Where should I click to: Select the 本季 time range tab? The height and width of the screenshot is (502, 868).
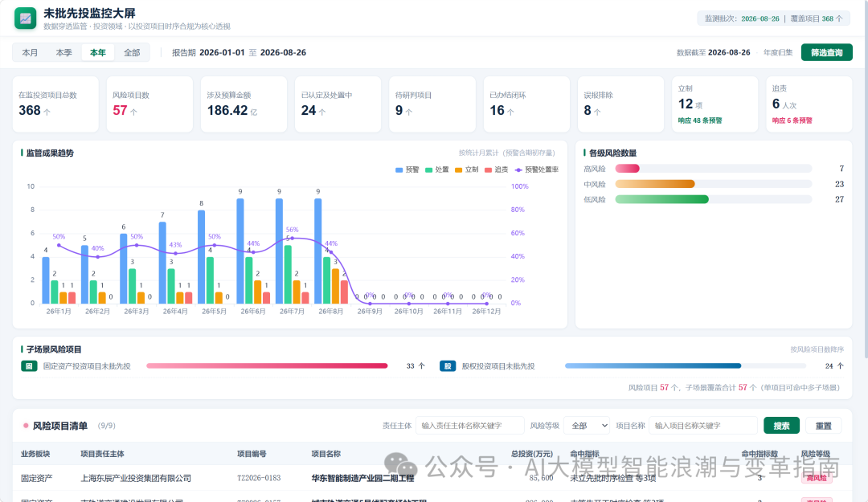63,52
